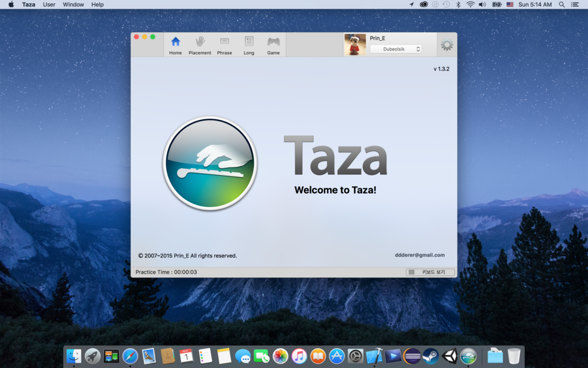Click the Dock icon left of Eclipse
The height and width of the screenshot is (368, 588).
[393, 356]
